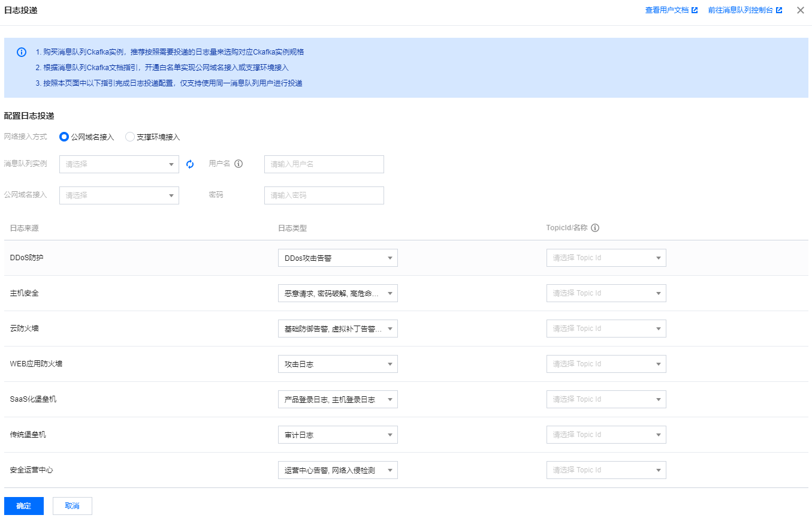Click the 云防火墙 row label
812x518 pixels.
click(25, 329)
